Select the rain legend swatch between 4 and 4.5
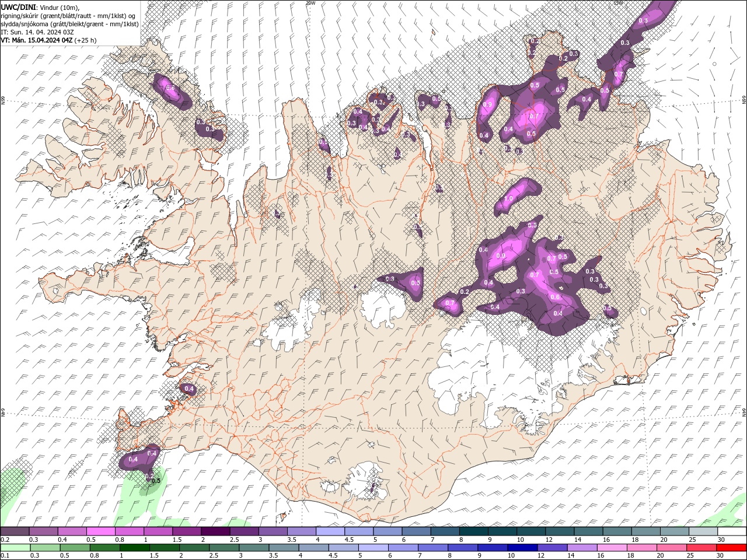This screenshot has width=747, height=560. [313, 548]
